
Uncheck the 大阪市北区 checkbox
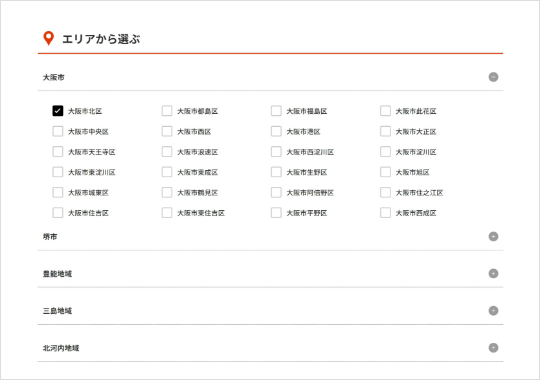click(58, 111)
